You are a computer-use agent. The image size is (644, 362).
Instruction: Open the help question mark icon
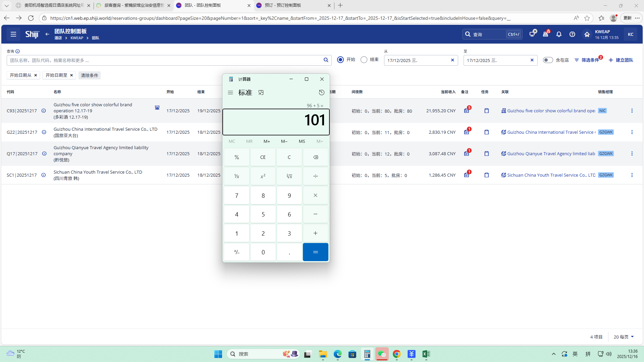point(572,34)
